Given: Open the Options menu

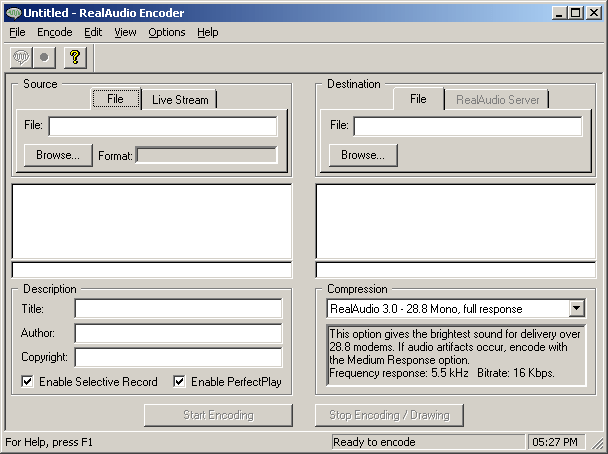Looking at the screenshot, I should pyautogui.click(x=167, y=32).
